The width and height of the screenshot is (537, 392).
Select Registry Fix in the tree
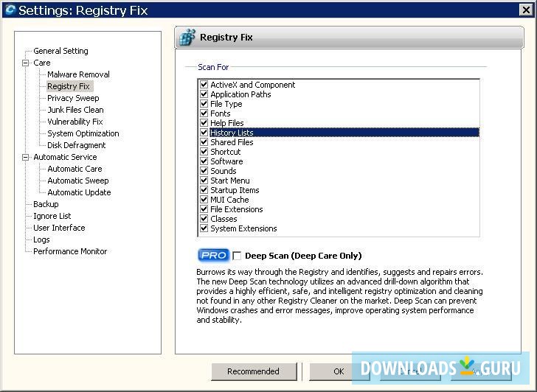(69, 86)
